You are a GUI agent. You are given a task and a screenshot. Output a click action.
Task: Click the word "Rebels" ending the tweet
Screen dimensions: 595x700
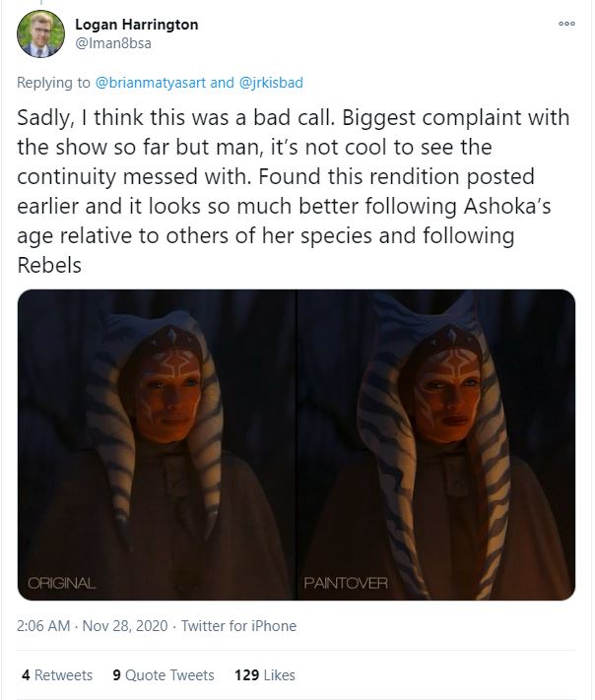pos(50,266)
